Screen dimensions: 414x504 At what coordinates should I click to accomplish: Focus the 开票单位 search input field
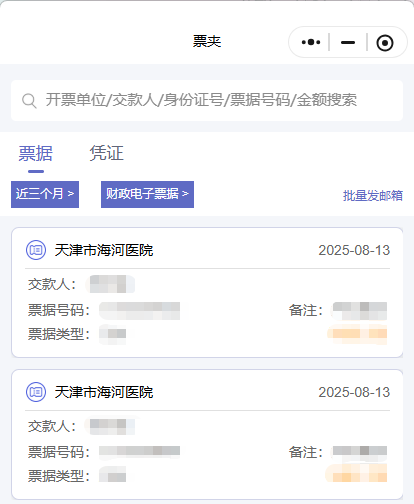(207, 100)
